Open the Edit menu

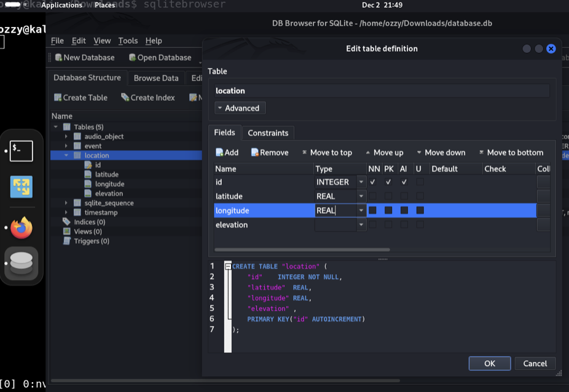pos(79,41)
